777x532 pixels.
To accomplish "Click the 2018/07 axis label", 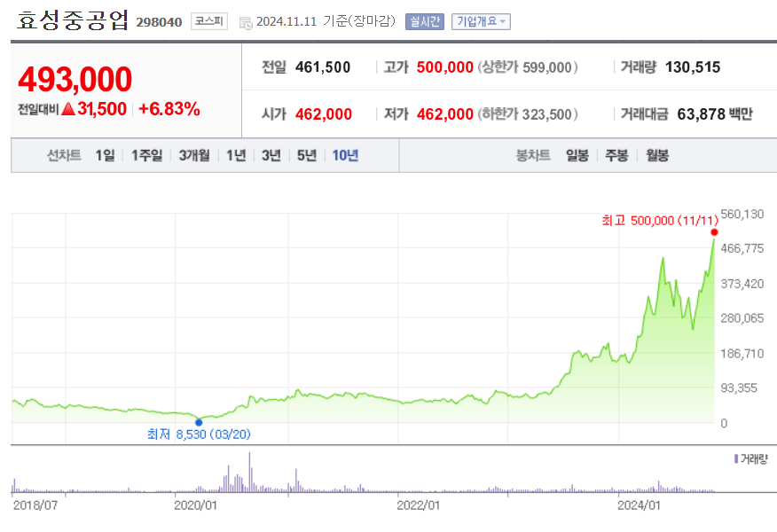I will (35, 505).
